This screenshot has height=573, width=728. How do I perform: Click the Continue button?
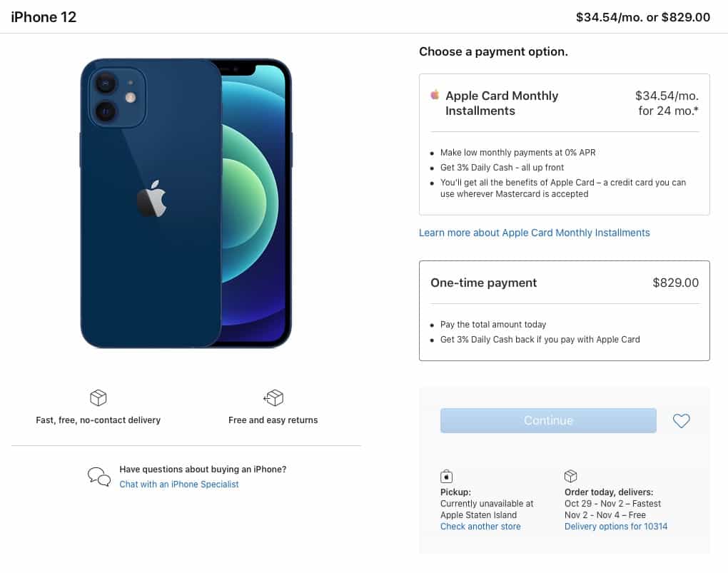point(548,421)
